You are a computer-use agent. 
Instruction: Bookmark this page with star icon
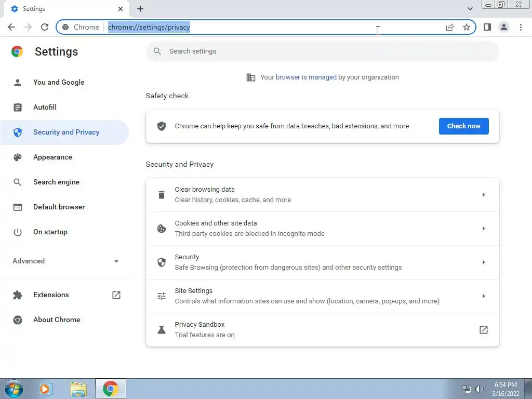(x=467, y=27)
